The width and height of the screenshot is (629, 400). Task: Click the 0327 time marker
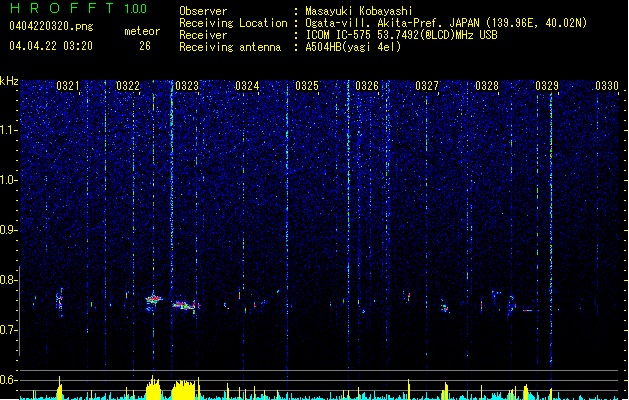(427, 86)
